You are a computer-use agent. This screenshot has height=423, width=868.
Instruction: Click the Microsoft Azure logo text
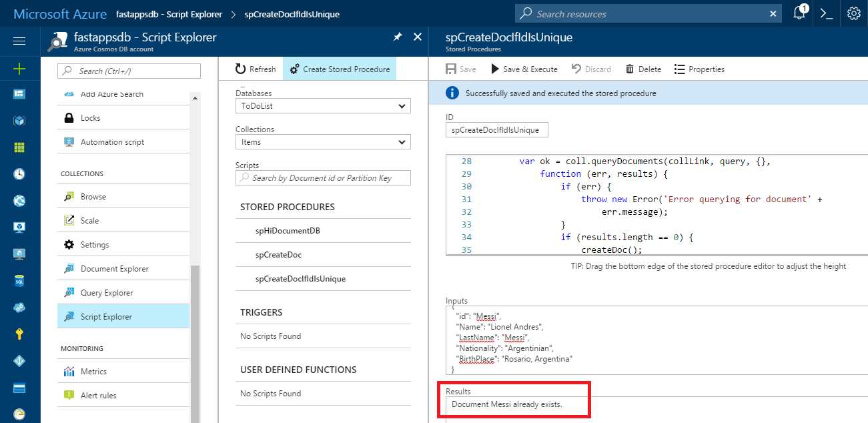click(x=59, y=14)
